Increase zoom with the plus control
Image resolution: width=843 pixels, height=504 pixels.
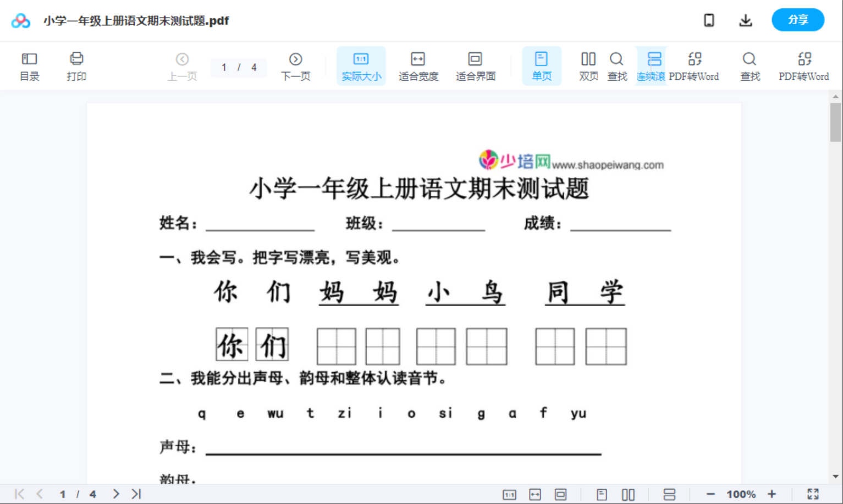tap(772, 494)
